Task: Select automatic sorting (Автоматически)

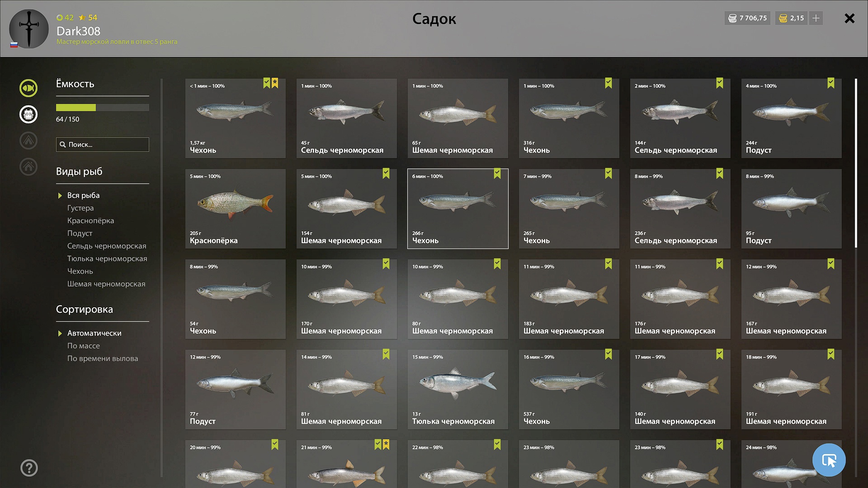Action: [x=94, y=333]
